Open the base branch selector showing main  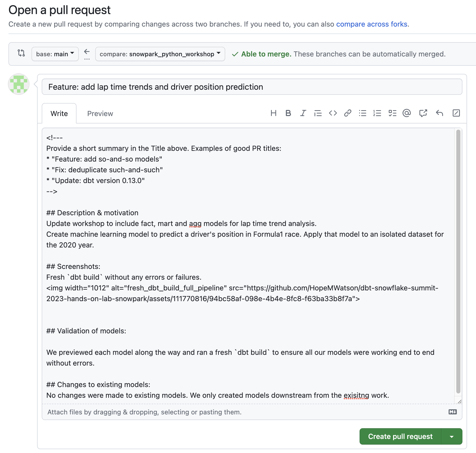click(55, 54)
